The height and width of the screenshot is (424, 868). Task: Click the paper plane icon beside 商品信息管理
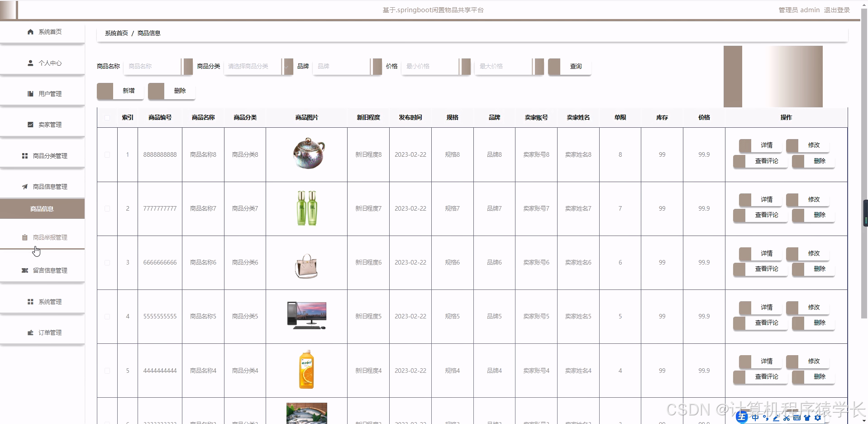tap(25, 187)
